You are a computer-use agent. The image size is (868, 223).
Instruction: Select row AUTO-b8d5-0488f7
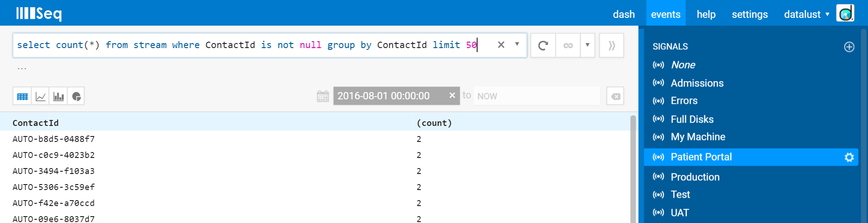pyautogui.click(x=315, y=139)
